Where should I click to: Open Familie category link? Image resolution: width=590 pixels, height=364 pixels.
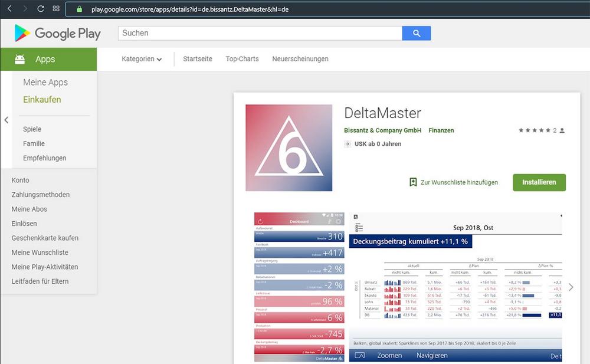34,143
